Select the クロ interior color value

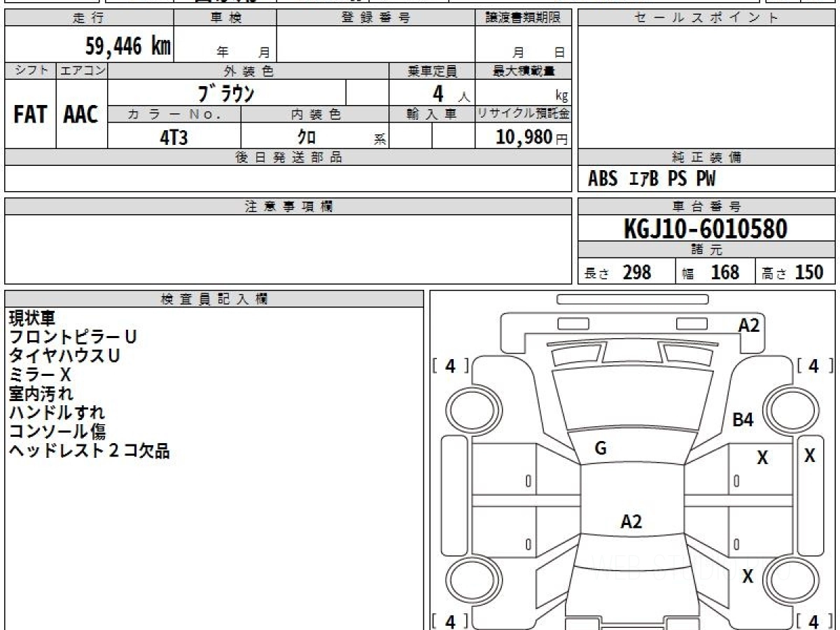tap(307, 137)
